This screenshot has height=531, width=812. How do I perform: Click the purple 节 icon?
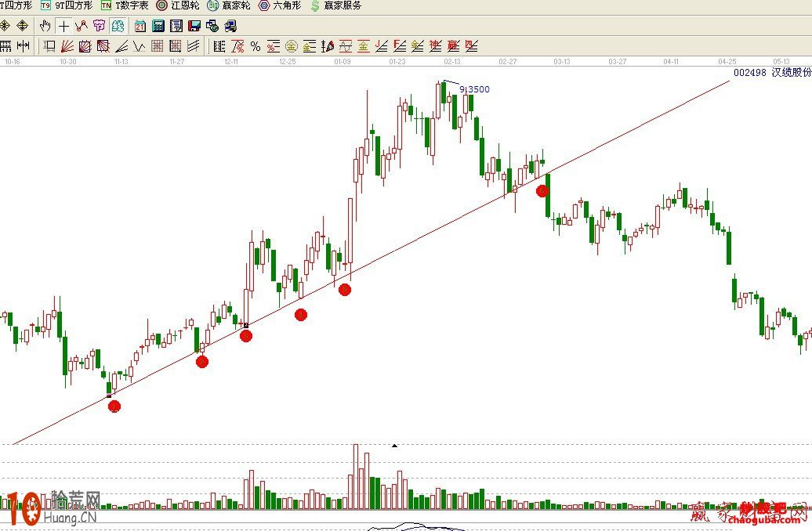pyautogui.click(x=100, y=26)
